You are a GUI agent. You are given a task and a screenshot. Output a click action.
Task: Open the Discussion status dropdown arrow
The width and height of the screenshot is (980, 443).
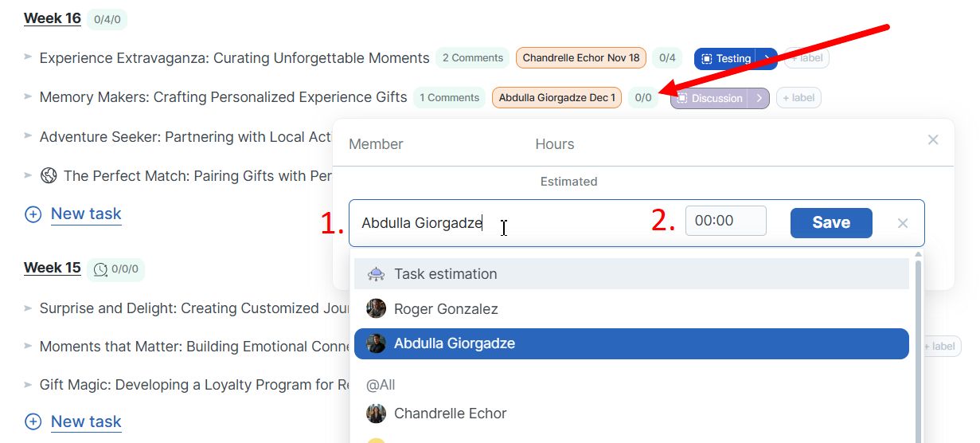tap(759, 98)
